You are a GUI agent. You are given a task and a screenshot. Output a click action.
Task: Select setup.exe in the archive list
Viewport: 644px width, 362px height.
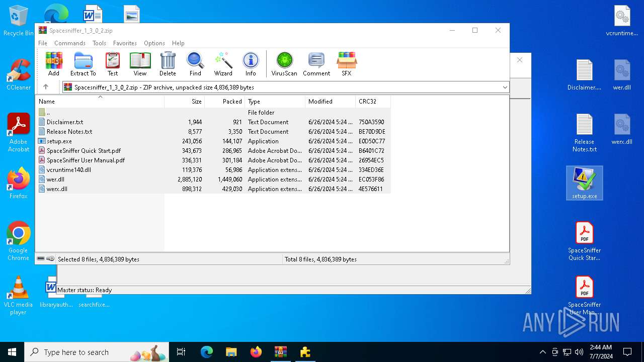(x=213, y=141)
